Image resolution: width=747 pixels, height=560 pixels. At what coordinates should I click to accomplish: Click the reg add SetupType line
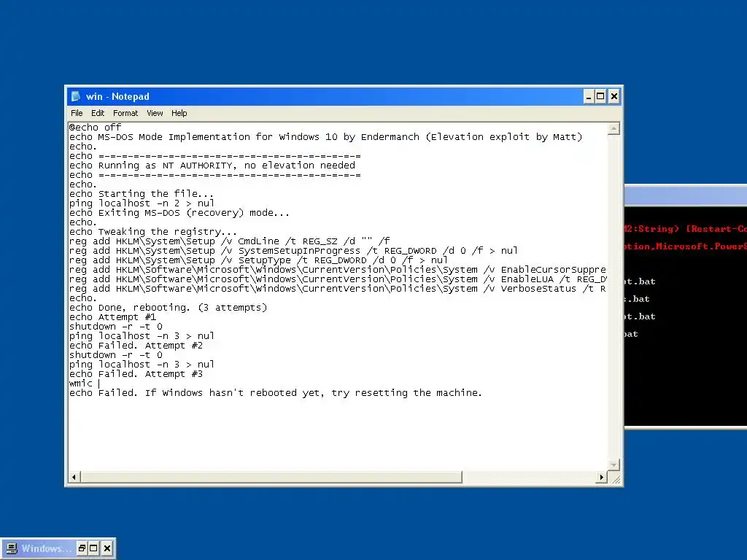tap(258, 260)
